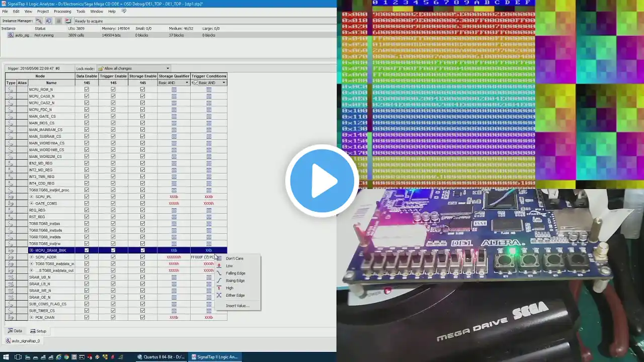The image size is (644, 362).
Task: Open the Processing menu
Action: click(62, 11)
